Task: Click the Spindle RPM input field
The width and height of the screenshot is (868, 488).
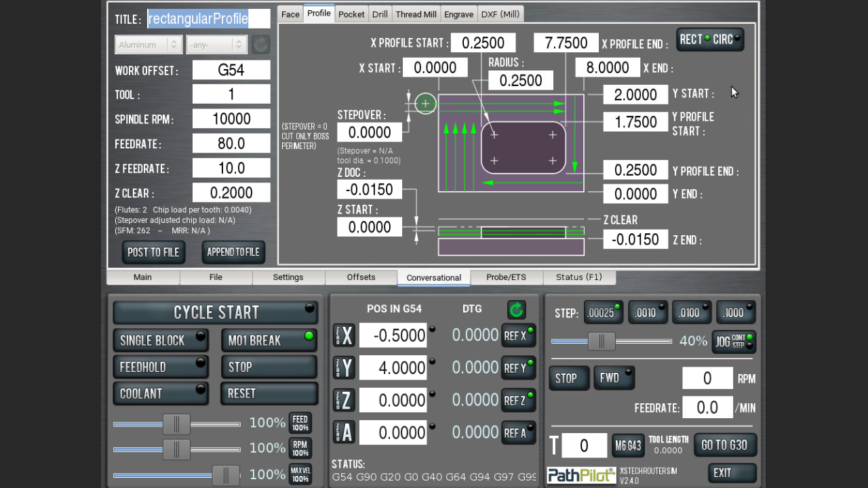Action: pyautogui.click(x=231, y=119)
